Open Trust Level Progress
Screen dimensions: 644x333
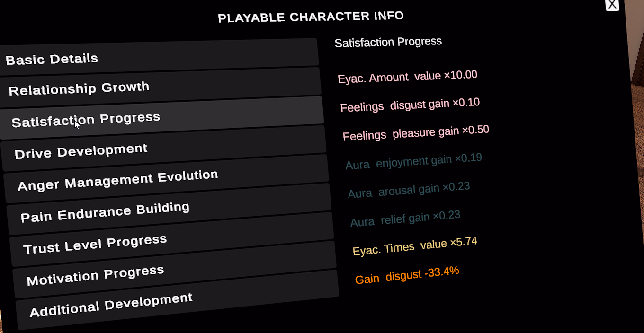coord(171,240)
